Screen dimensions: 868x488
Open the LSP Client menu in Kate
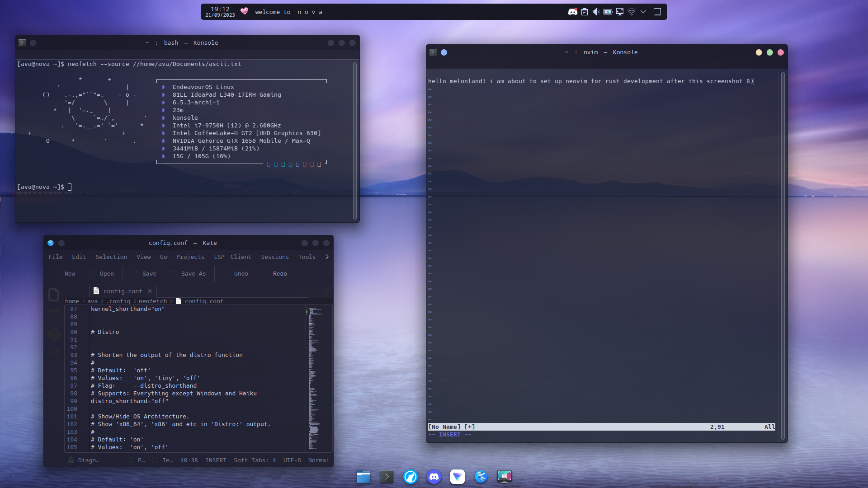[232, 257]
